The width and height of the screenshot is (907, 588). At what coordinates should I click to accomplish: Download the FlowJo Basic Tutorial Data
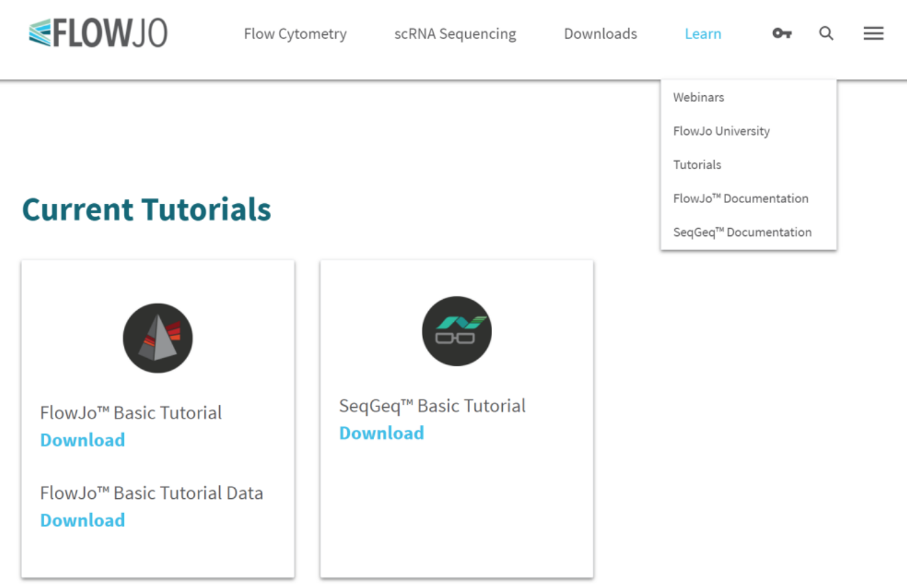coord(82,520)
